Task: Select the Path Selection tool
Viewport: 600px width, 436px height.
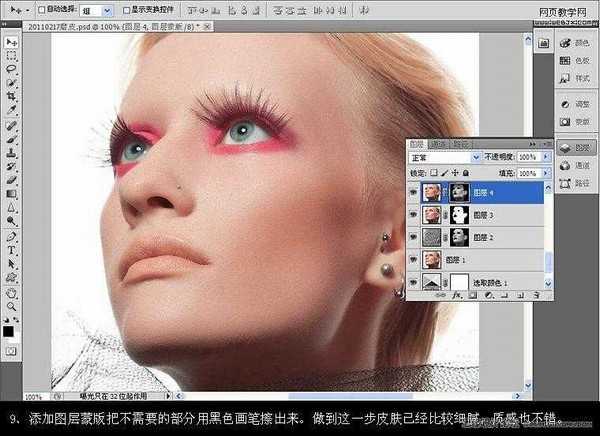Action: 11,264
